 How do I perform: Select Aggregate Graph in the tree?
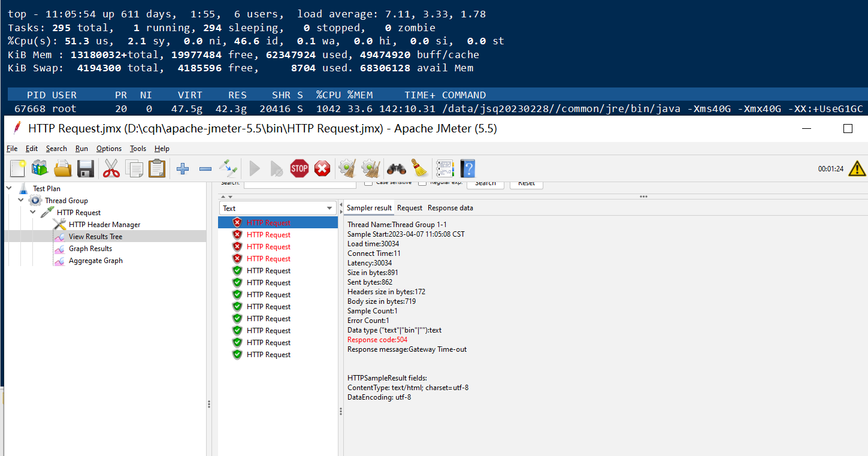(95, 261)
